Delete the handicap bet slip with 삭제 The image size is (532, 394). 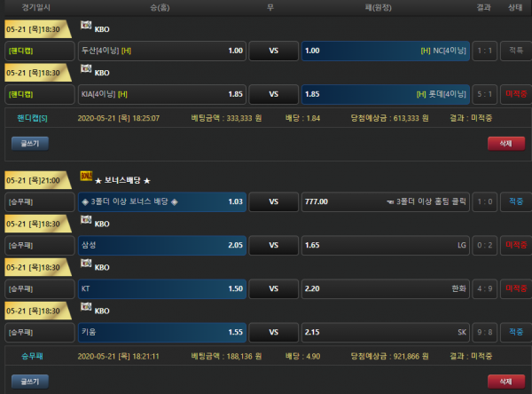505,142
